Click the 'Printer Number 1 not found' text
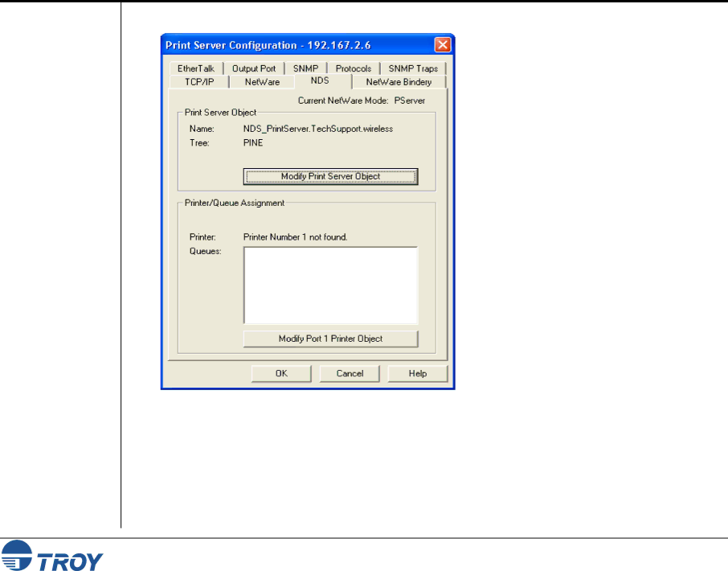Viewport: 728px width, 571px height. [295, 237]
